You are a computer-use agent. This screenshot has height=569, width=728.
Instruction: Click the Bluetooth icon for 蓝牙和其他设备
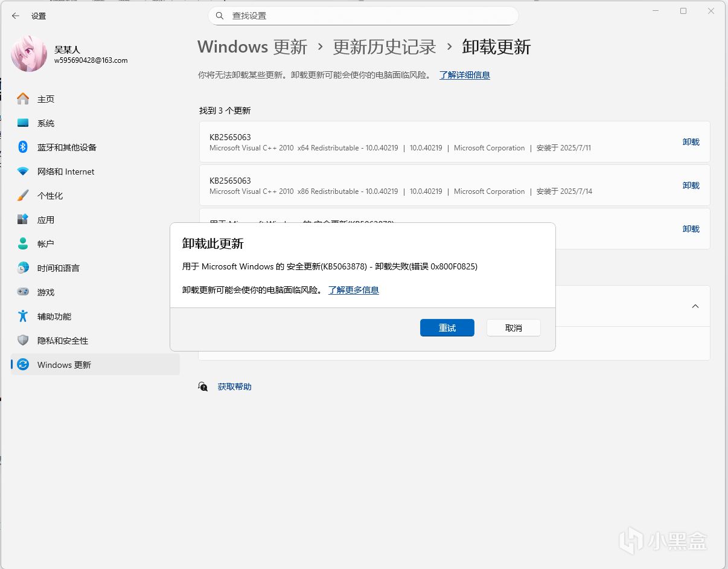(23, 147)
